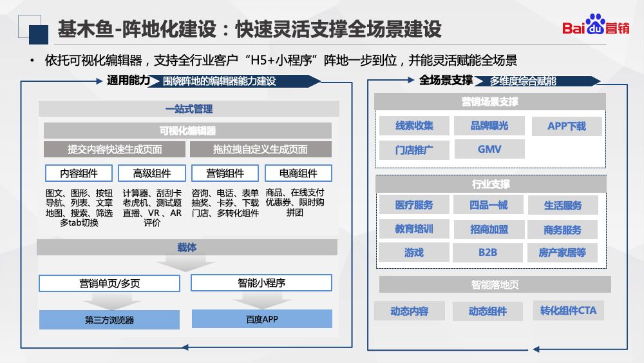Image resolution: width=644 pixels, height=363 pixels.
Task: Click the 高级组件 box
Action: 152,173
